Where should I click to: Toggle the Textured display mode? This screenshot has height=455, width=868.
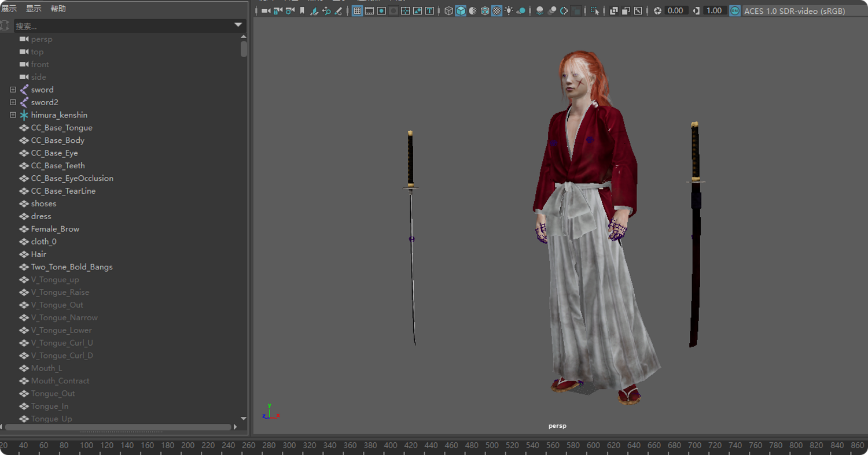[497, 10]
